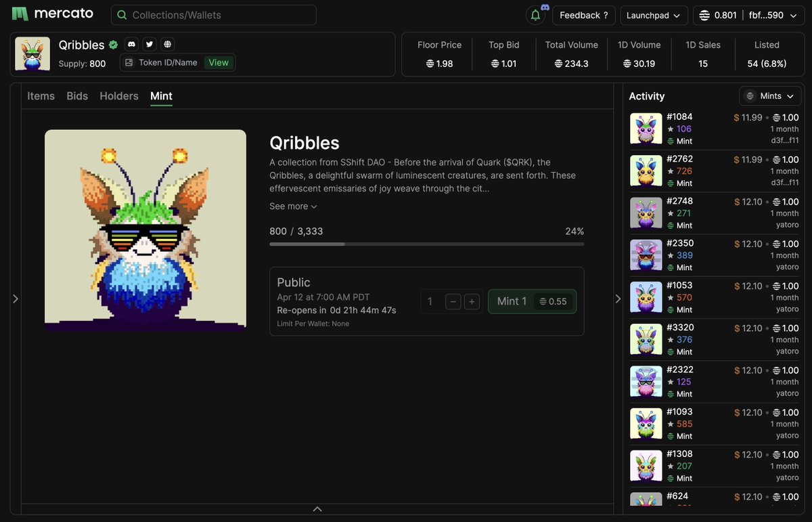Decrease mint quantity with minus button
812x522 pixels.
coord(453,301)
